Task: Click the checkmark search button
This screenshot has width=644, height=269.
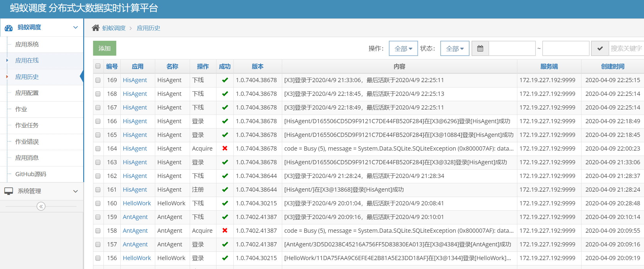Action: 600,48
